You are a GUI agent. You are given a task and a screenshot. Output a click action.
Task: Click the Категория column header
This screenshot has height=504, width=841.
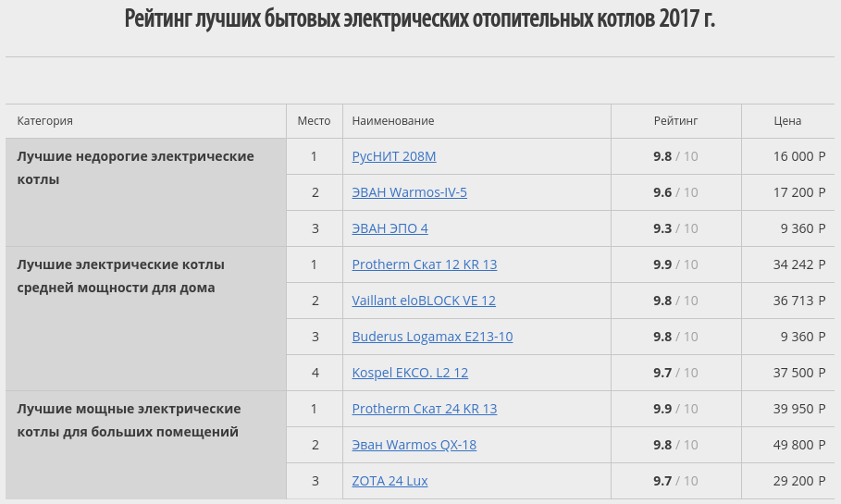pyautogui.click(x=45, y=120)
